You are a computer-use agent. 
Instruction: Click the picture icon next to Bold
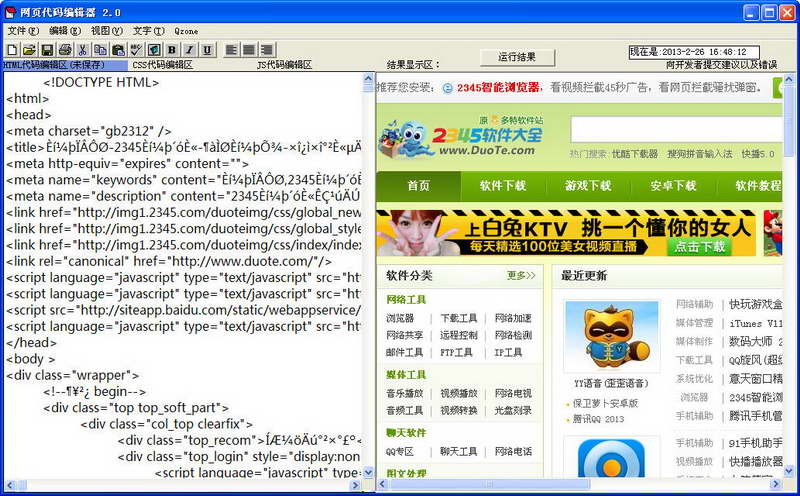tap(154, 49)
